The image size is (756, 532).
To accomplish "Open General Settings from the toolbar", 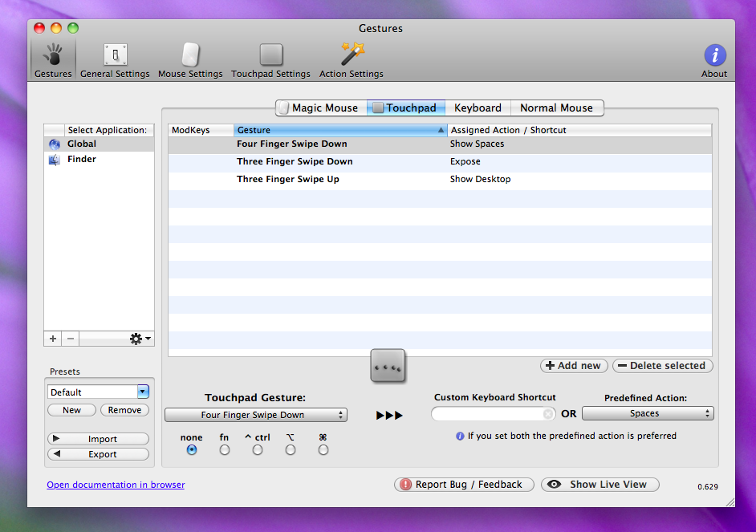I will pos(115,59).
